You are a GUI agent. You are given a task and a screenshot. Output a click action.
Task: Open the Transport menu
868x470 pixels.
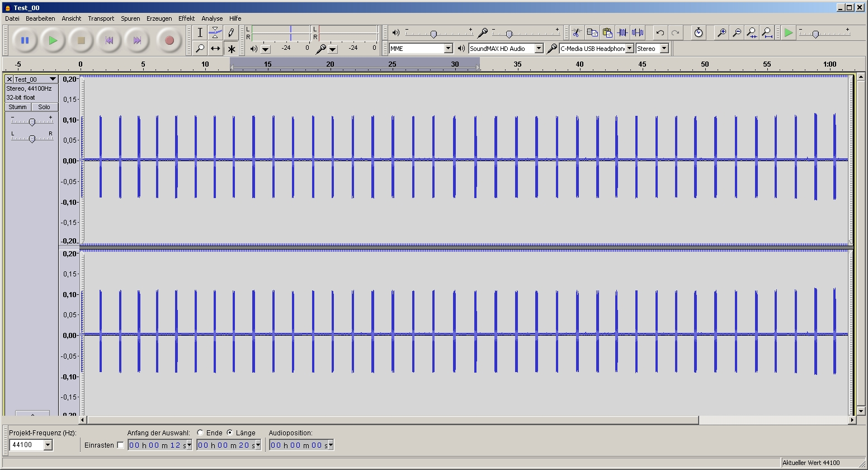click(101, 18)
